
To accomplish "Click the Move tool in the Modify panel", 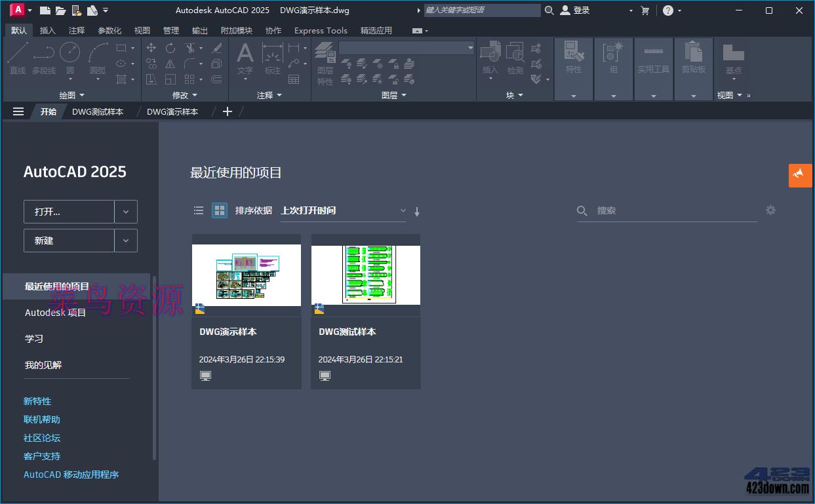I will pyautogui.click(x=151, y=48).
